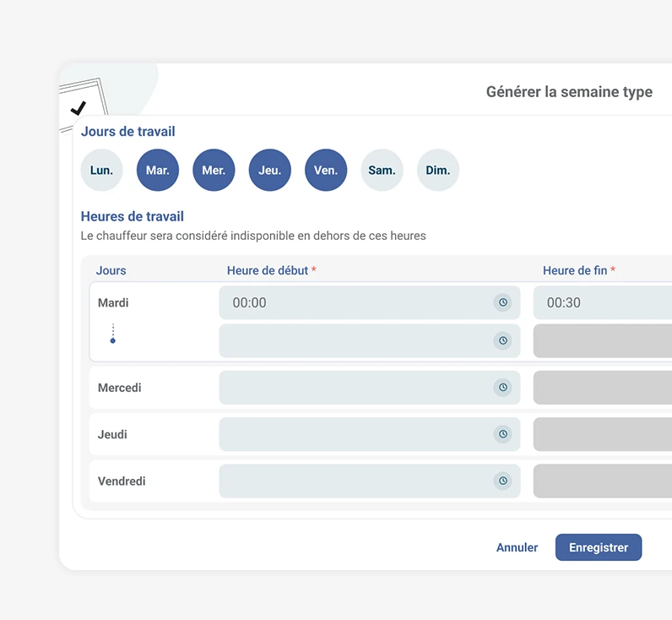This screenshot has height=620, width=672.
Task: Open time picker clock for Vendredi start
Action: click(502, 481)
